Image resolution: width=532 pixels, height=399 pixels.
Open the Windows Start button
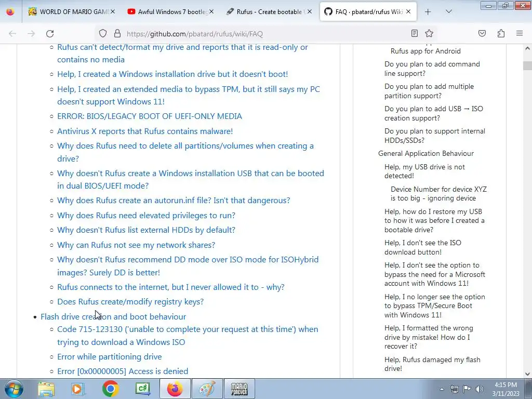pos(14,389)
